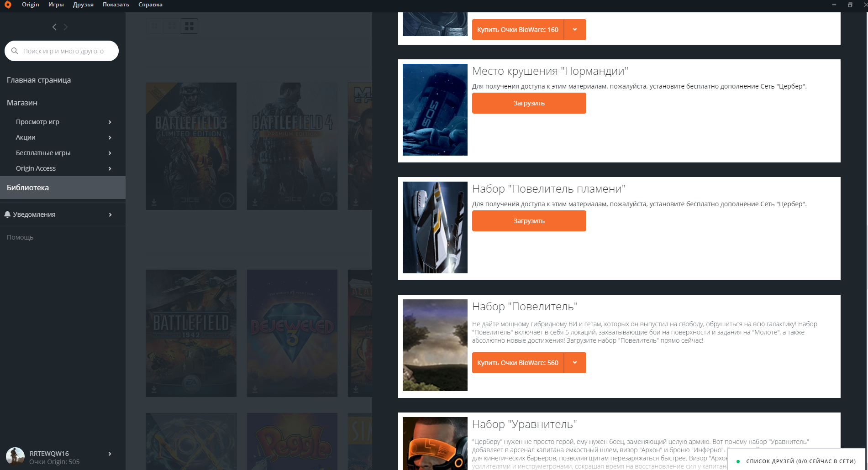Expand the Просмотр игр submenu arrow
868x470 pixels.
tap(110, 122)
